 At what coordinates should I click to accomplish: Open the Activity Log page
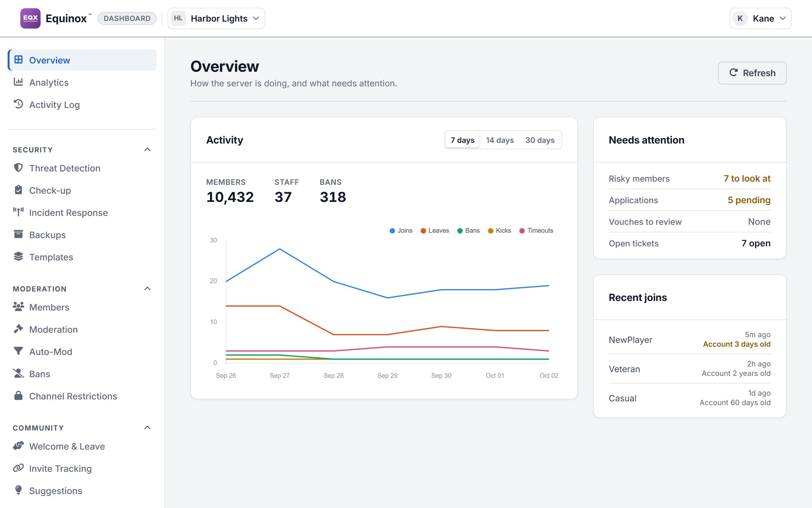pos(82,104)
